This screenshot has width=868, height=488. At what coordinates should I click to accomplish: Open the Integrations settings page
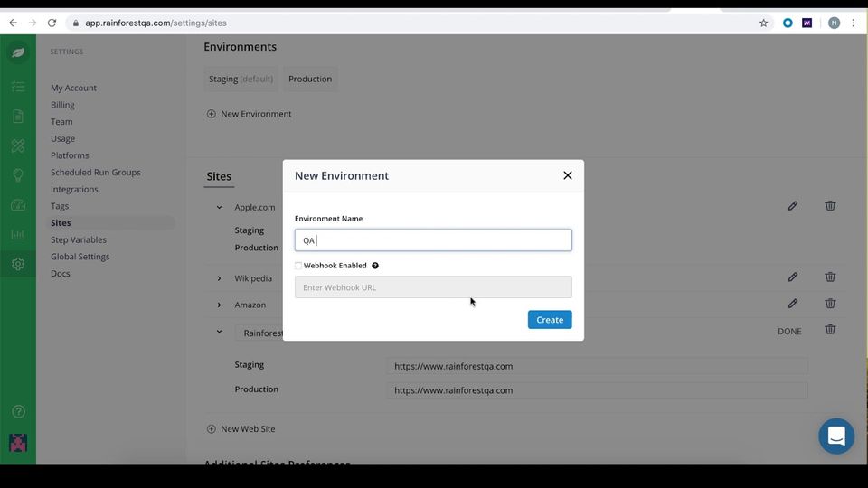click(74, 189)
